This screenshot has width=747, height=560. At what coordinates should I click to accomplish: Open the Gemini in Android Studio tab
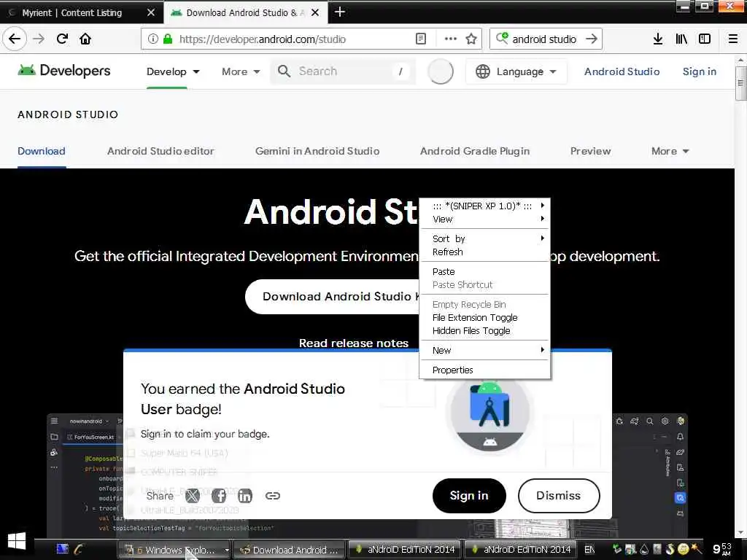click(317, 151)
